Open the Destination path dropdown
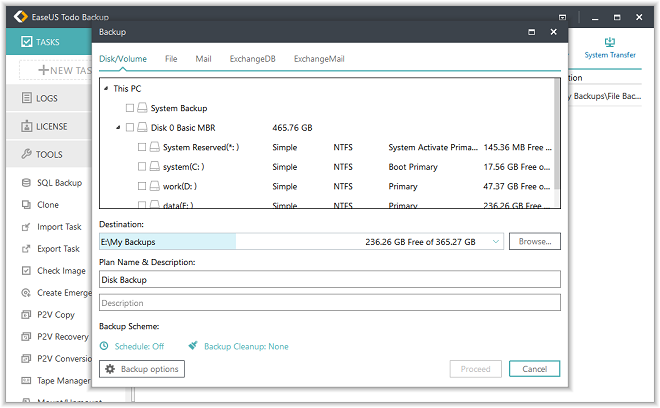Viewport: 660px width, 408px height. [x=497, y=242]
